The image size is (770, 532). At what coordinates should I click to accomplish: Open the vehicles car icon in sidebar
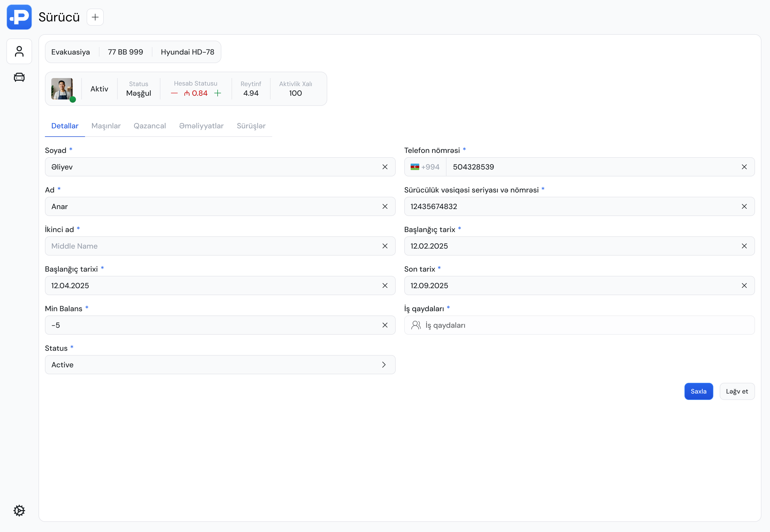tap(19, 77)
